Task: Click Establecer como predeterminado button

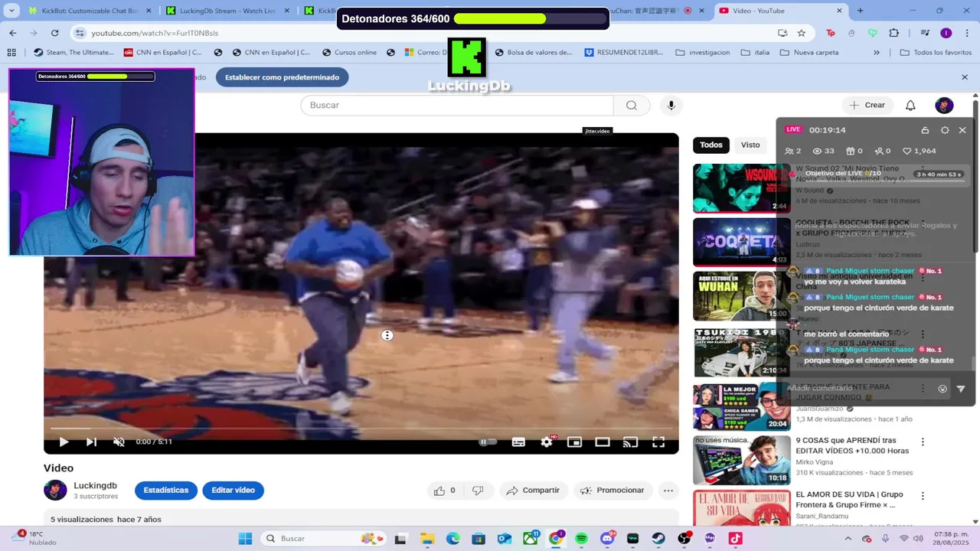Action: point(283,77)
